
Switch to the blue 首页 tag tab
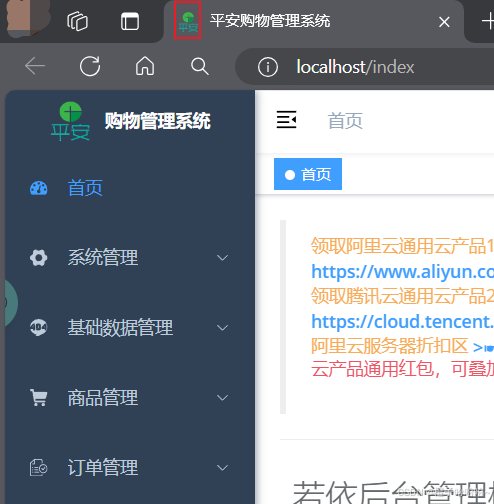[x=308, y=174]
